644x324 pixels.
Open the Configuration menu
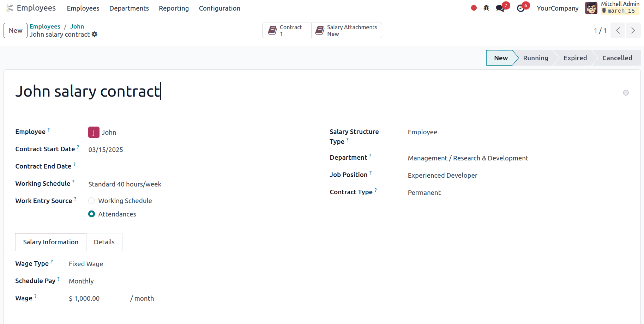219,8
